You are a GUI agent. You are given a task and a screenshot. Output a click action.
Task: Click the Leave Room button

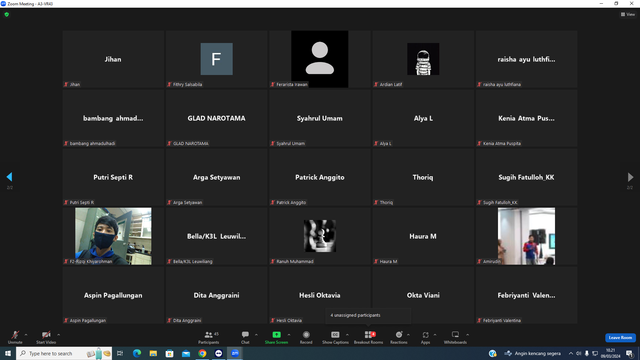[x=620, y=338]
